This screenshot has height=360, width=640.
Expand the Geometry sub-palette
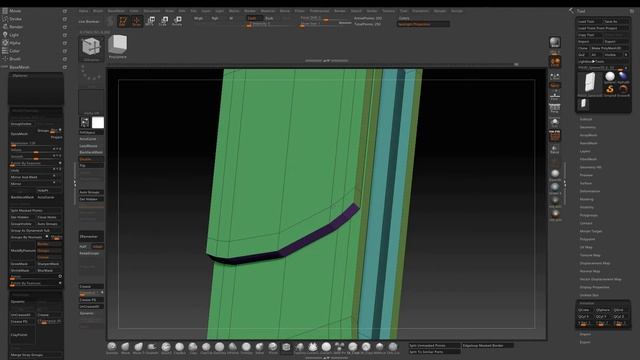[588, 127]
